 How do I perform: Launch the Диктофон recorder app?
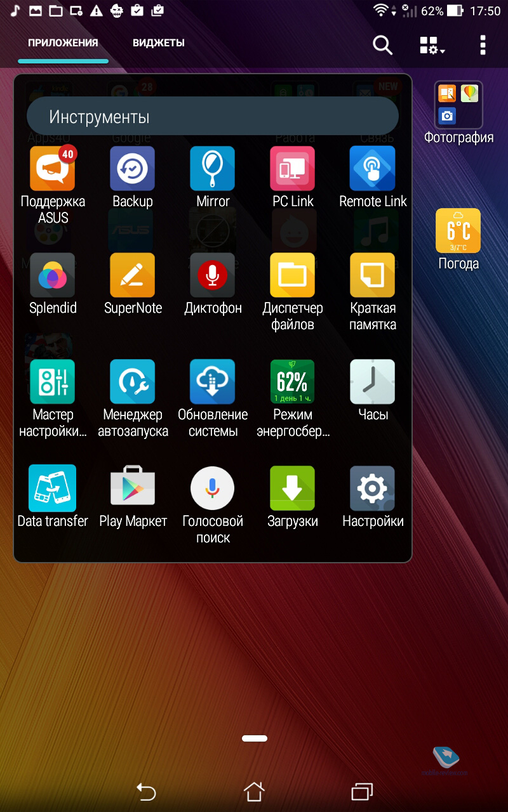pos(213,275)
